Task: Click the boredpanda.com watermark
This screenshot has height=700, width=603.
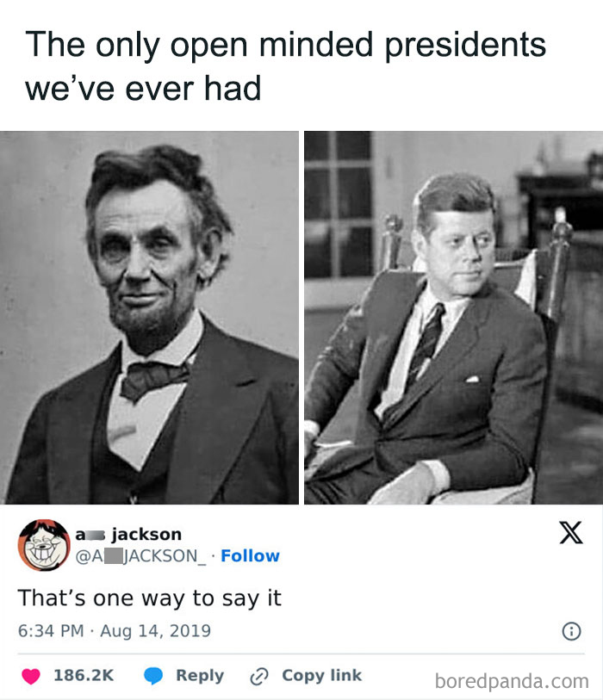Action: [x=512, y=681]
